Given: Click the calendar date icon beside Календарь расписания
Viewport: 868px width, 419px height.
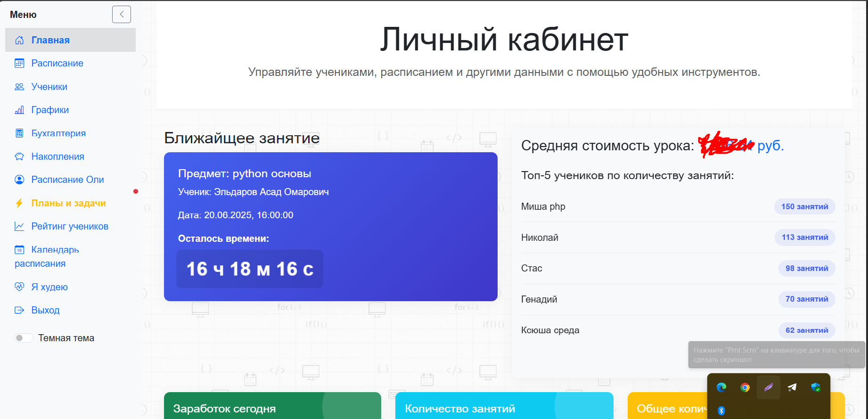Looking at the screenshot, I should 19,250.
